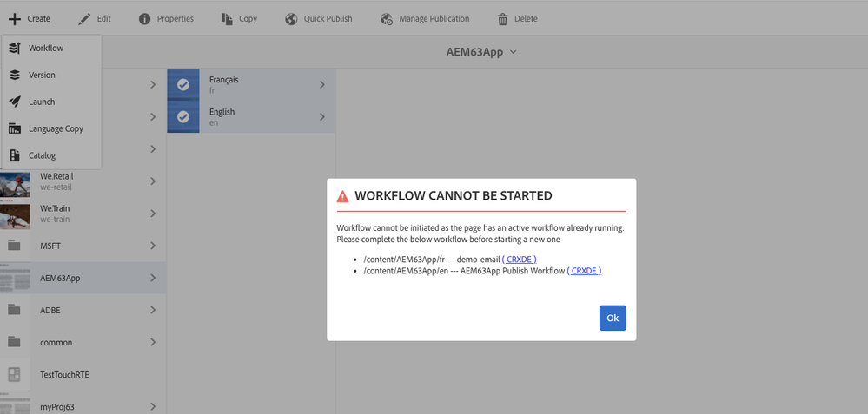
Task: Open CRXDE link for AEM63App Publish Workflow
Action: [584, 271]
